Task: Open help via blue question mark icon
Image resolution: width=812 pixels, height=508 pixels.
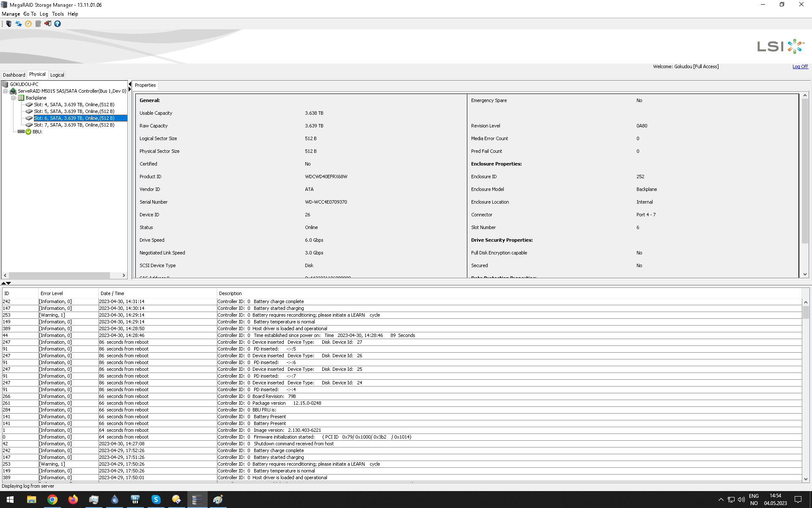Action: 58,24
